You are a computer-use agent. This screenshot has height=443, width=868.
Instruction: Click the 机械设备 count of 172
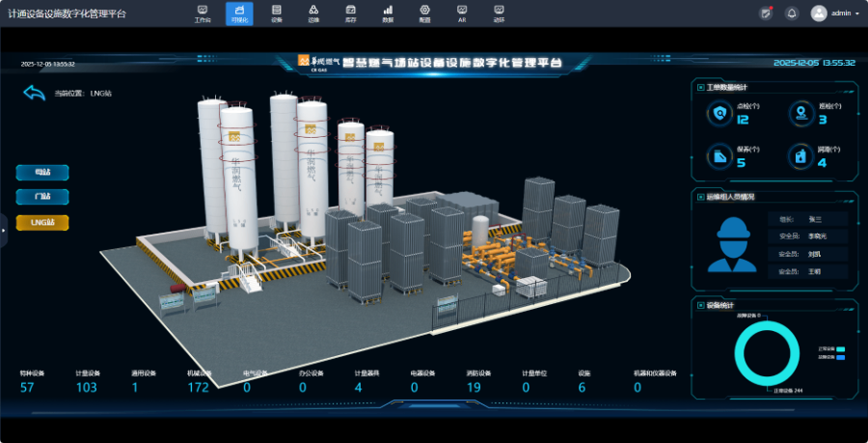[198, 387]
